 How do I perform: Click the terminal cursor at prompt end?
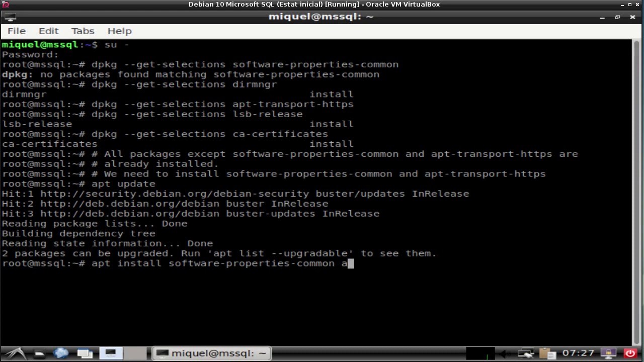point(351,263)
